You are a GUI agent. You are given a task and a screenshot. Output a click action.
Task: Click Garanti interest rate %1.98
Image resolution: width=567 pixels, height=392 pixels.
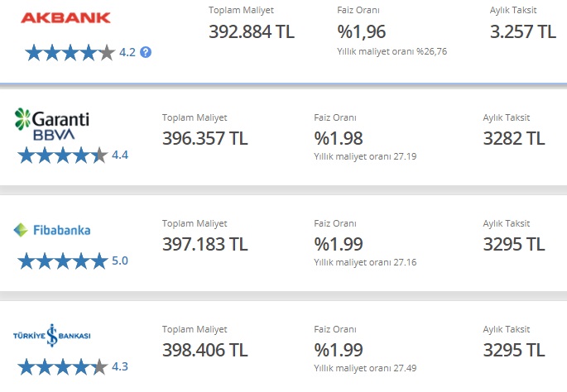coord(339,138)
